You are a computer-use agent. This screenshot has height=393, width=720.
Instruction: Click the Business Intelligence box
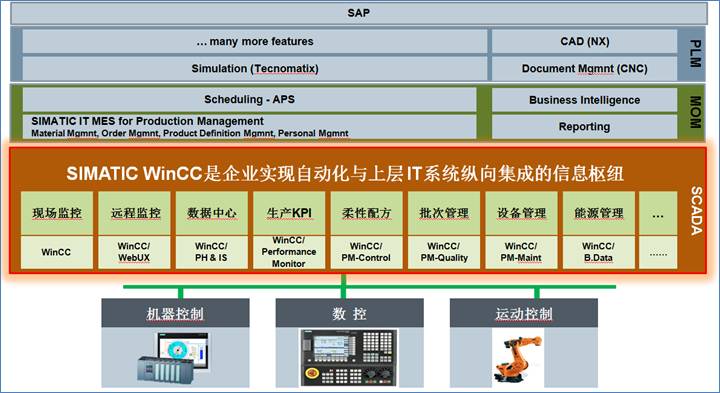tap(585, 100)
